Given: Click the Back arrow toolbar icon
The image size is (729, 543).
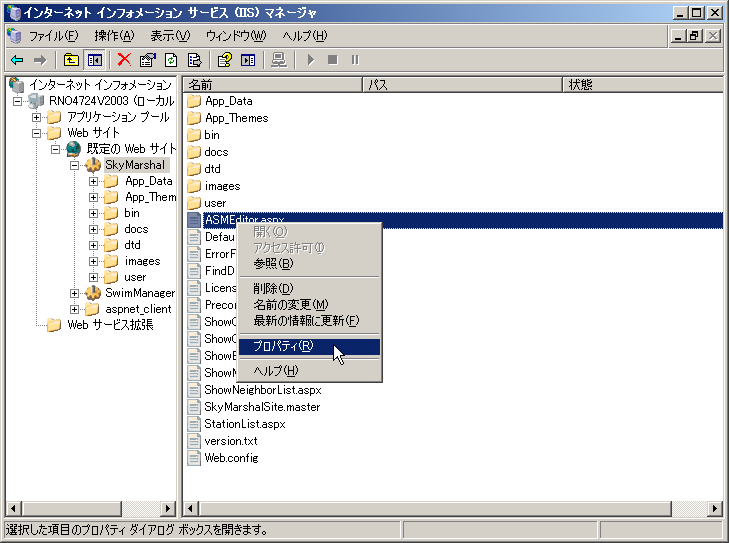Looking at the screenshot, I should 17,60.
